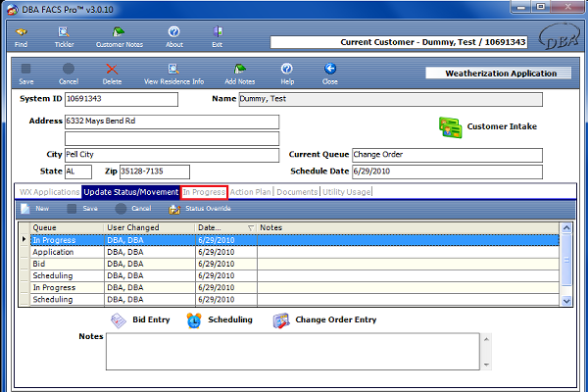Screen dimensions: 588x392
Task: Click the New icon in the status toolbar
Action: [x=25, y=209]
